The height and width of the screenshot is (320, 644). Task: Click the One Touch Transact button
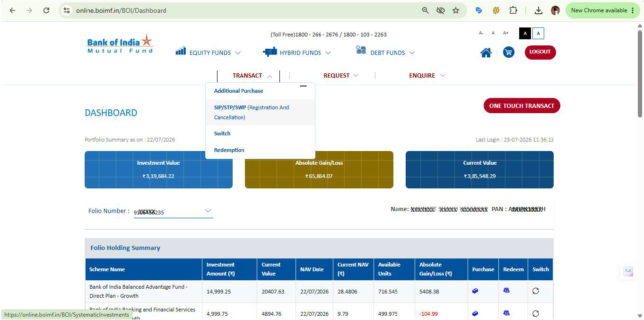522,106
